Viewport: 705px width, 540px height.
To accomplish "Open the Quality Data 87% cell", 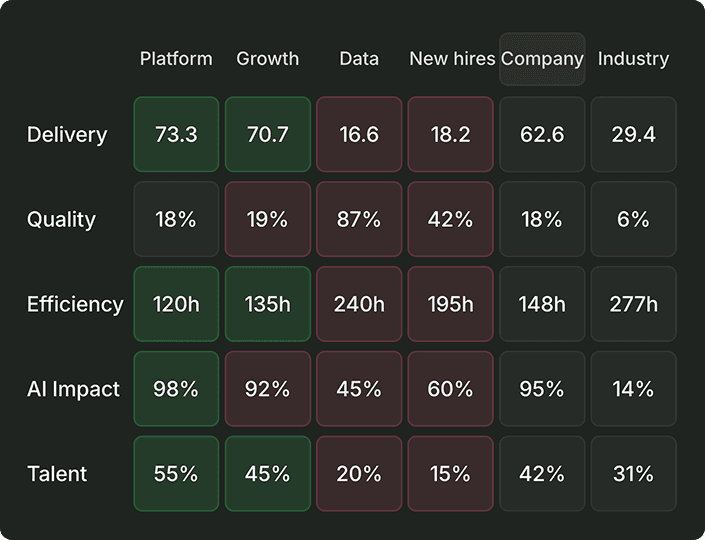I will (359, 219).
